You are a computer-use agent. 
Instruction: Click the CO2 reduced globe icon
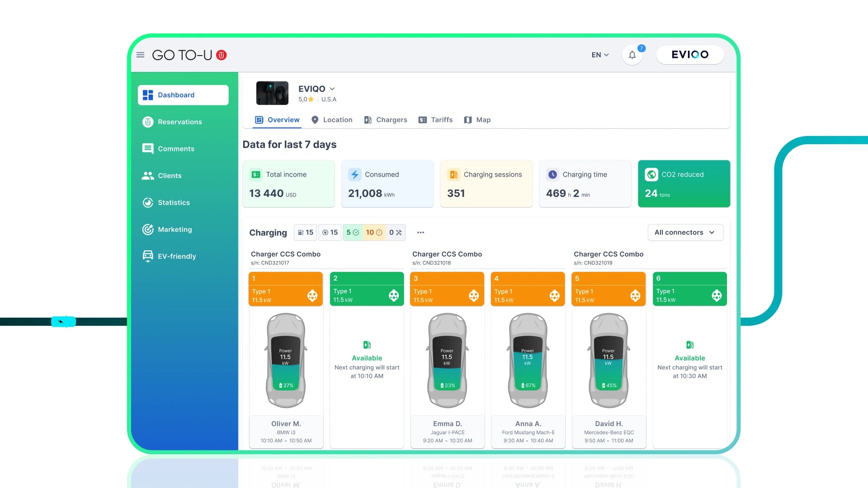[651, 174]
